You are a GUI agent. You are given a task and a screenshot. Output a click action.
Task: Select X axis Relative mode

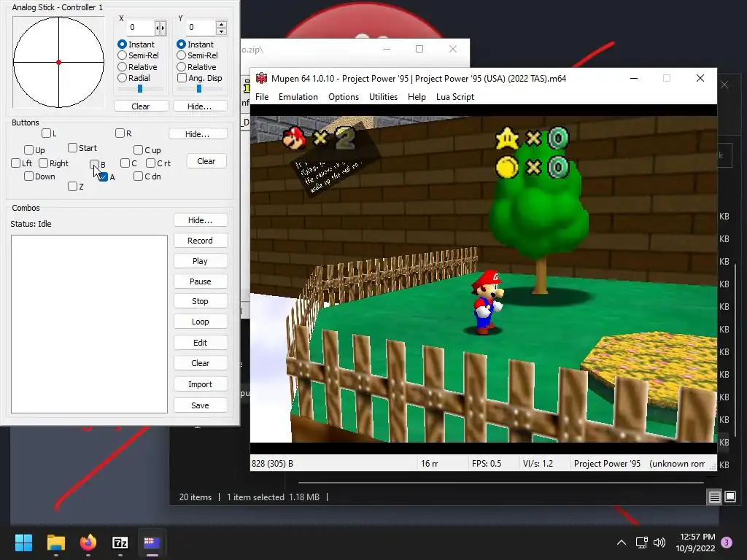pyautogui.click(x=122, y=67)
